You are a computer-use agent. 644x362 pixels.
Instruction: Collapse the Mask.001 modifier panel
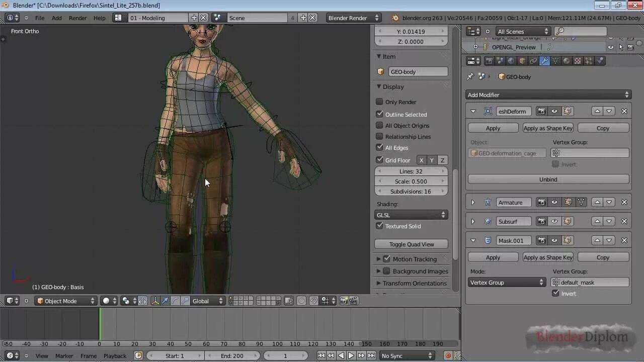[473, 240]
